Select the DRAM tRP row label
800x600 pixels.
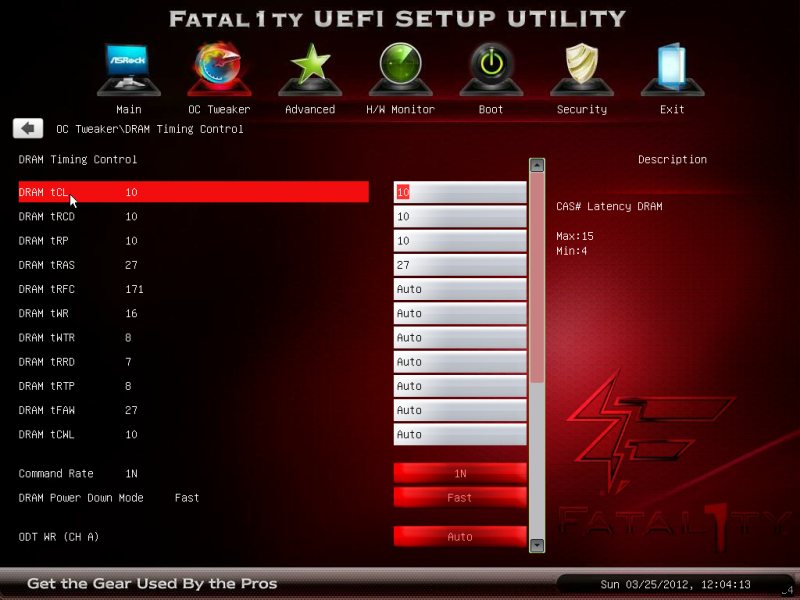[x=43, y=241]
